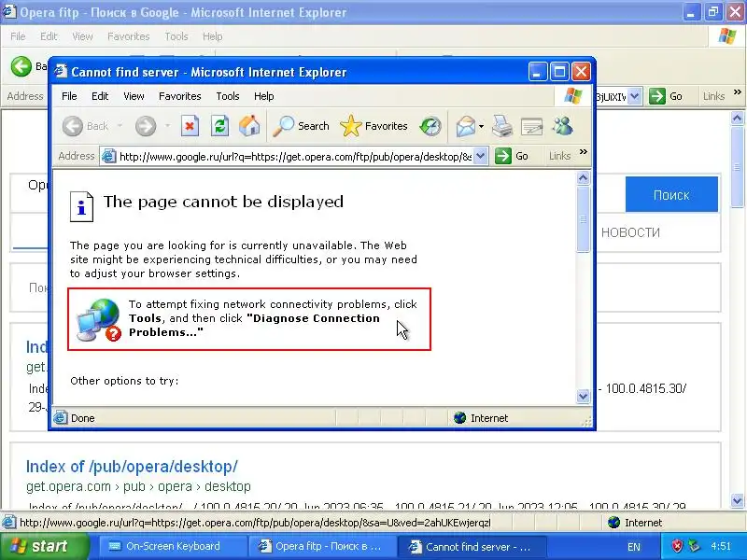Click IE icon in Cannot find server title bar
This screenshot has width=747, height=560.
pyautogui.click(x=60, y=72)
